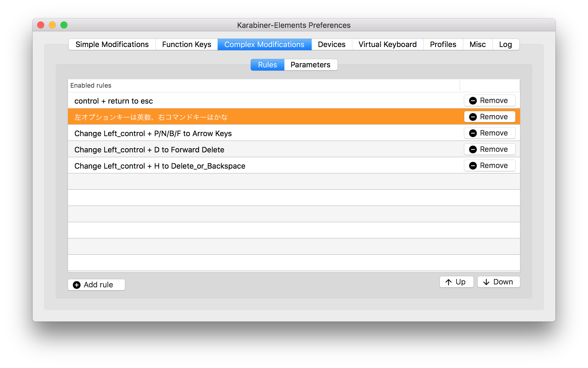Click the Down arrow icon to reorder
This screenshot has width=588, height=368.
(486, 282)
